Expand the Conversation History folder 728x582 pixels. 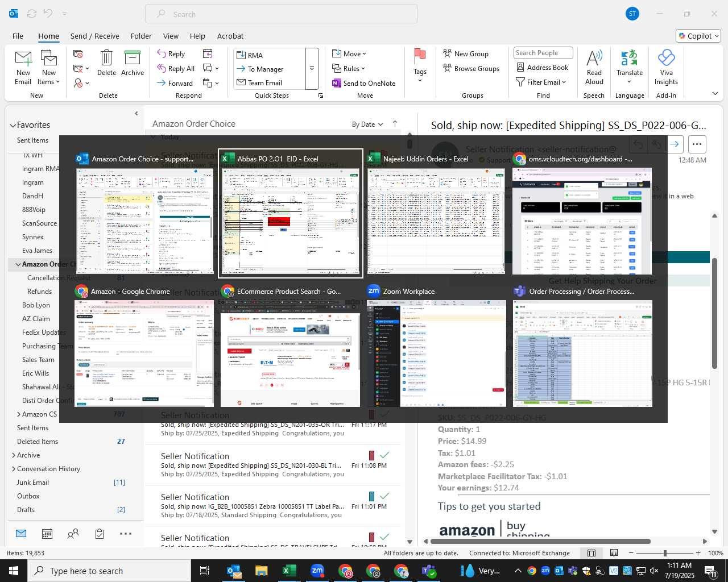(x=14, y=469)
